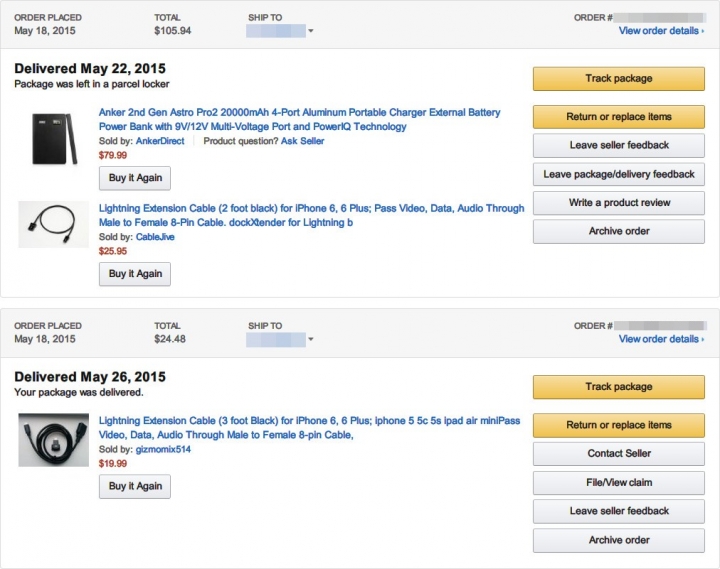Track package delivered May 26, 2015
Viewport: 720px width, 569px height.
click(619, 387)
